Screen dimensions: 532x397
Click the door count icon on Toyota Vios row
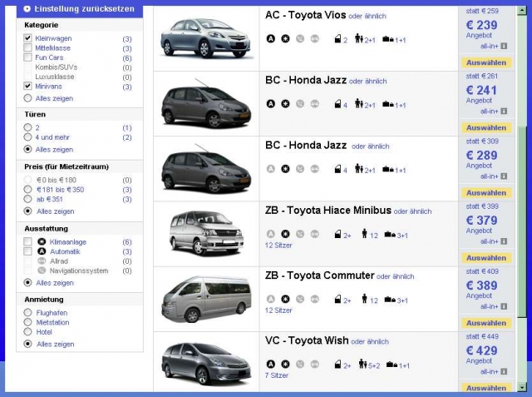pos(337,39)
